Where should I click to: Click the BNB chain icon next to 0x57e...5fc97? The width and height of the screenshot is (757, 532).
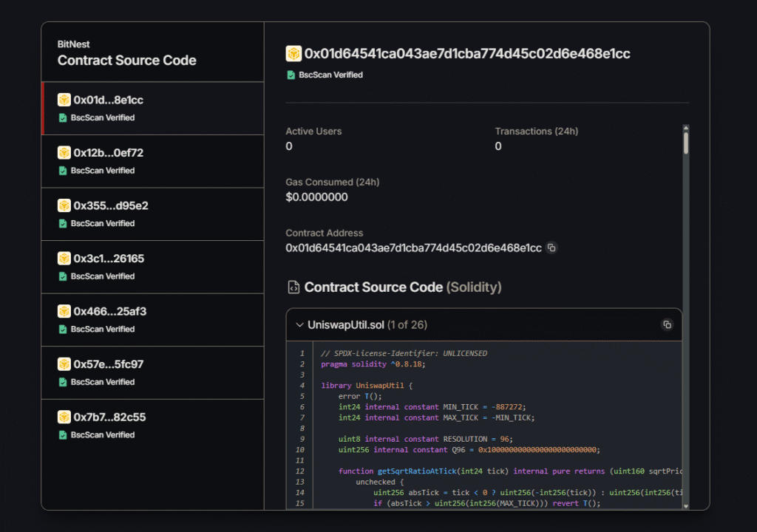point(64,364)
